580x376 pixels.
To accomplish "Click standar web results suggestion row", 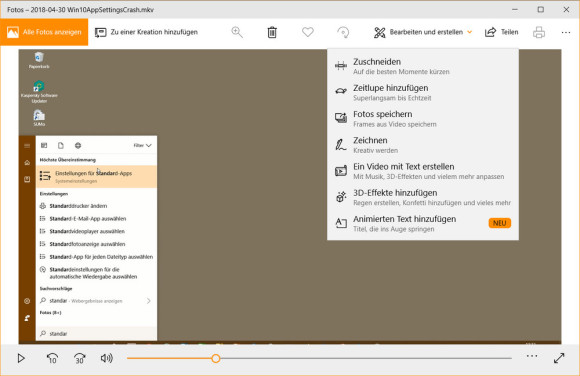I will click(97, 301).
